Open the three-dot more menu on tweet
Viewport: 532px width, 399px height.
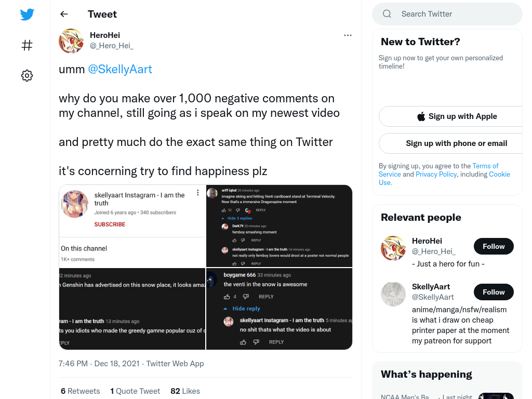click(348, 35)
